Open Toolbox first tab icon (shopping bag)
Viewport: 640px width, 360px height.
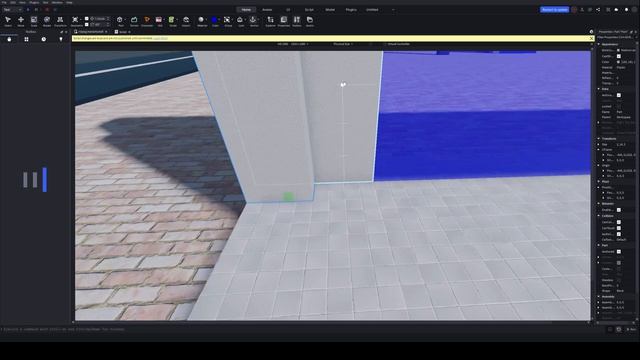[x=9, y=39]
